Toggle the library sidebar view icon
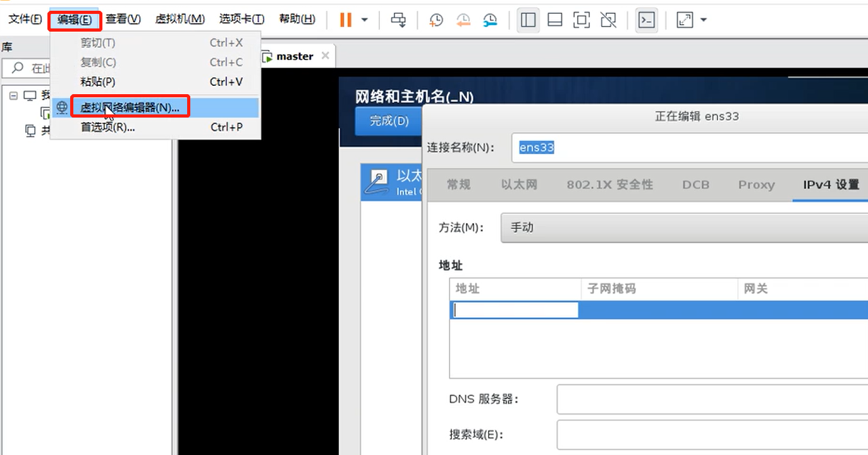This screenshot has width=868, height=455. point(528,20)
